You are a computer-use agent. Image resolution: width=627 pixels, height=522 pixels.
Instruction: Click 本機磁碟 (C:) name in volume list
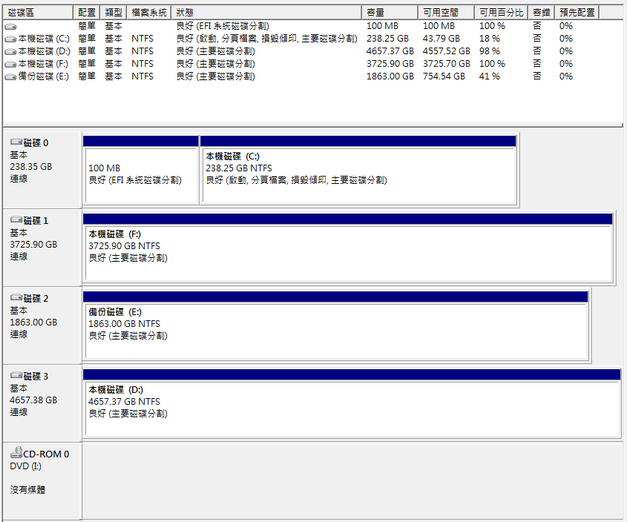coord(44,39)
